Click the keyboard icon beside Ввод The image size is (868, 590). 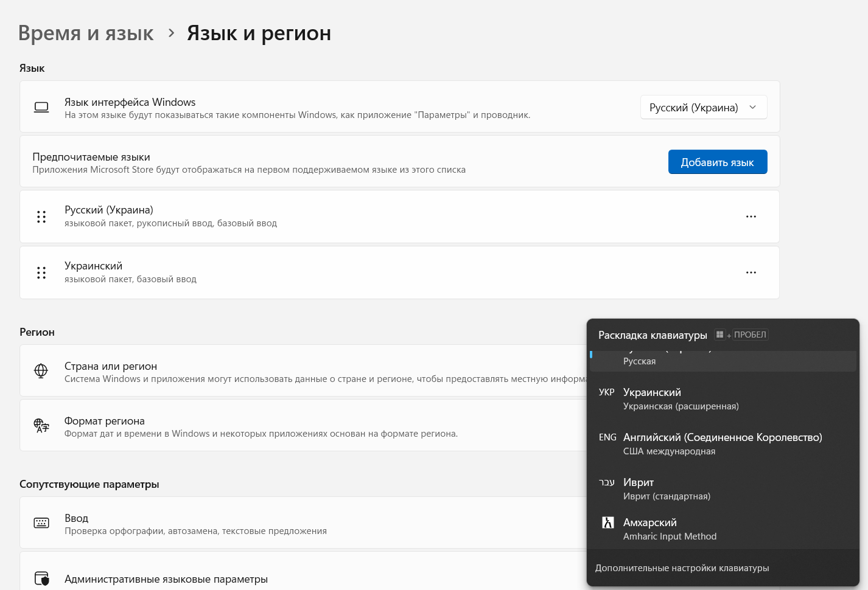[x=41, y=523]
